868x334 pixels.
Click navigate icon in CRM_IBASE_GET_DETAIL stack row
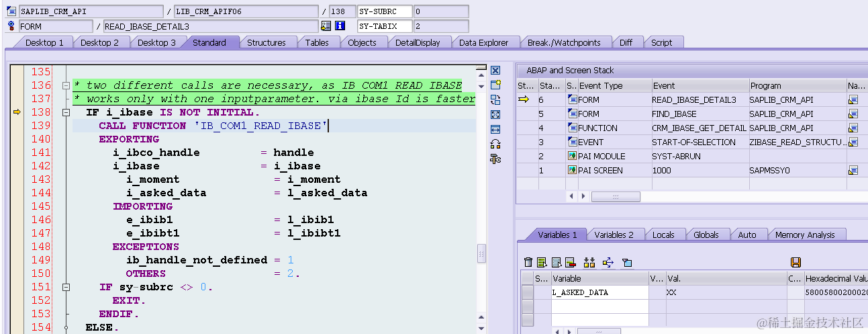(853, 128)
